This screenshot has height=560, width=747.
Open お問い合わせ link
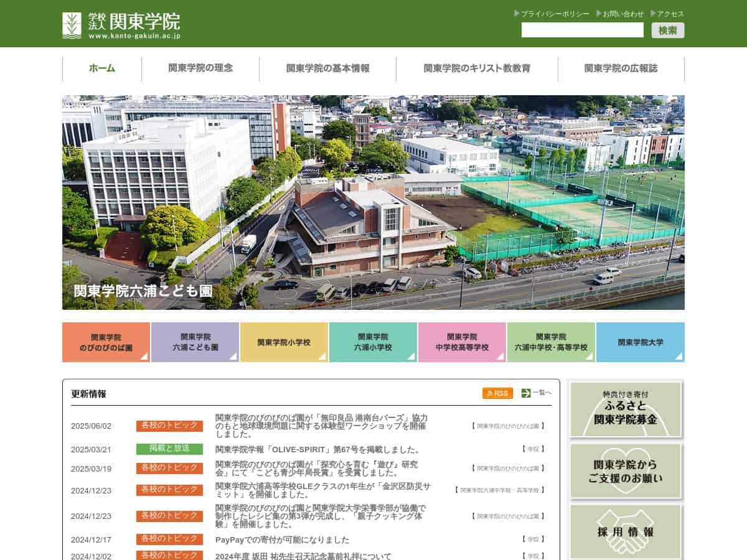pyautogui.click(x=620, y=14)
